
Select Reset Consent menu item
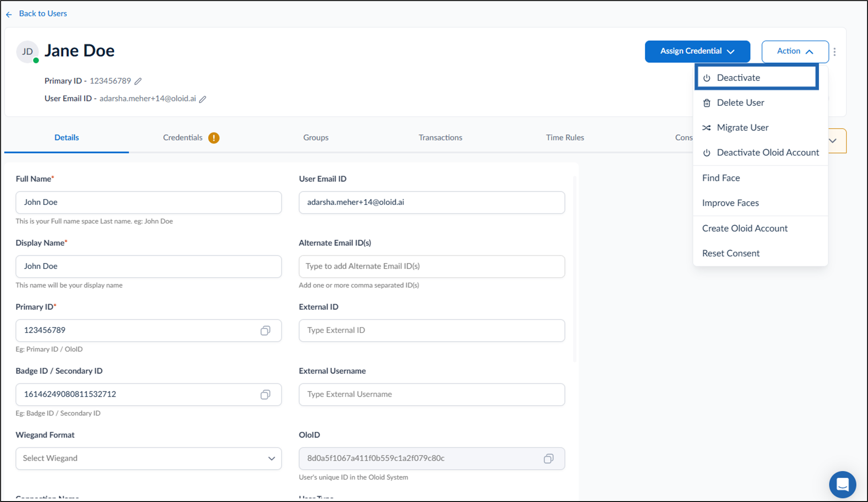click(x=760, y=253)
